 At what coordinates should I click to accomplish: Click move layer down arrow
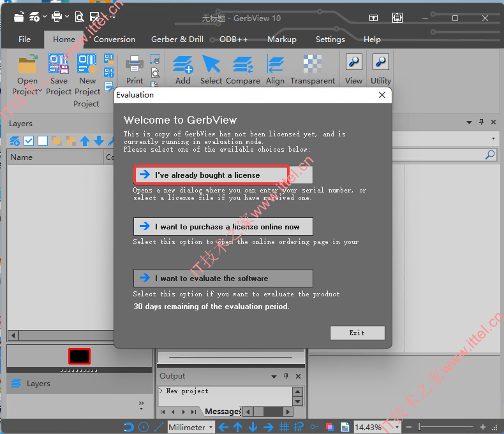click(99, 141)
